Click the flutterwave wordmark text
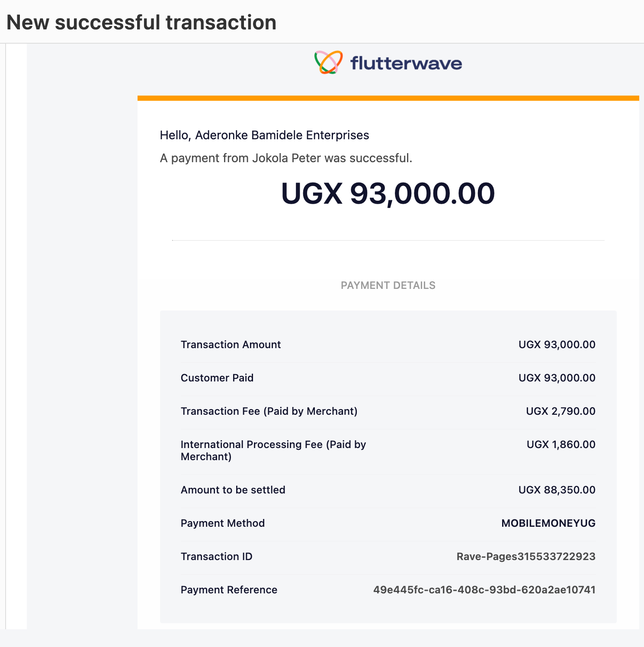The height and width of the screenshot is (647, 644). [x=406, y=63]
